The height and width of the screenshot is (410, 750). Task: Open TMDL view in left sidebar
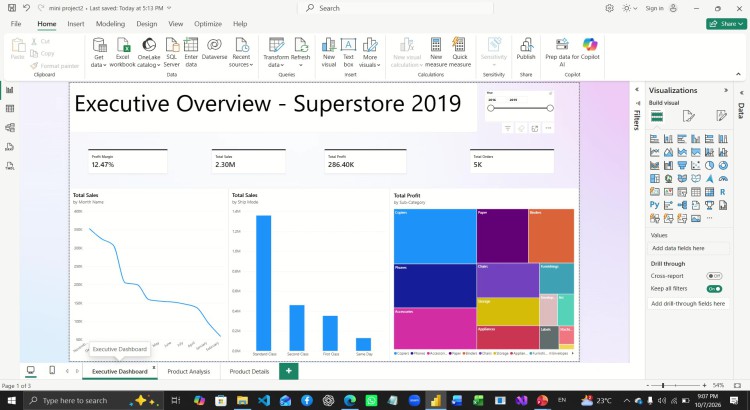(x=10, y=166)
